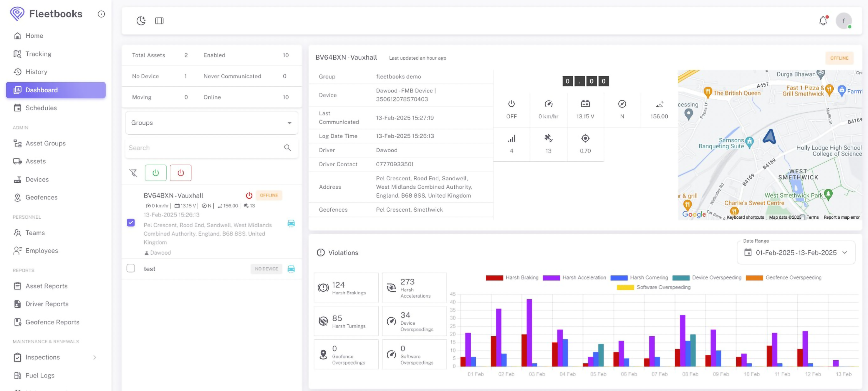Open Asset Groups page
Screen dimensions: 868x391
tap(45, 143)
